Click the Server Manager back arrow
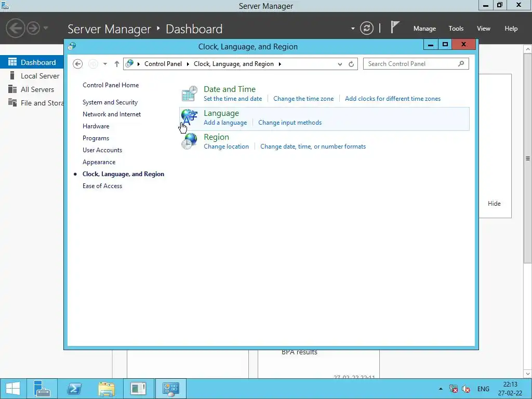 coord(16,28)
